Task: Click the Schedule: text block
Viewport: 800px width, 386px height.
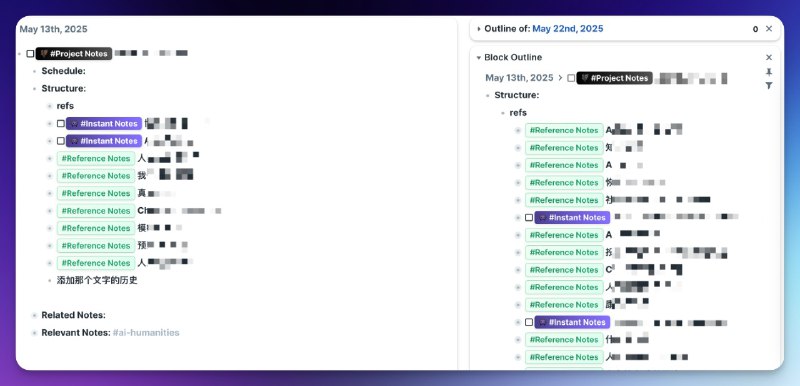Action: 63,71
